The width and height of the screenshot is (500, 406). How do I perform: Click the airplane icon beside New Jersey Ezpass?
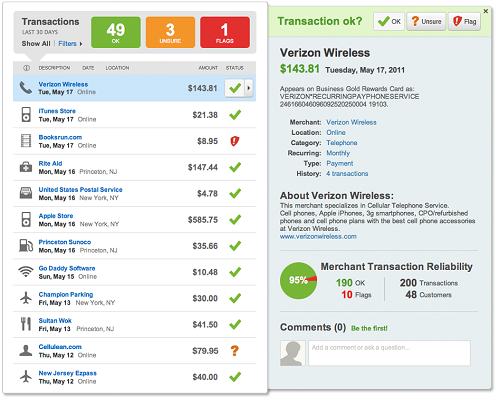(x=26, y=377)
